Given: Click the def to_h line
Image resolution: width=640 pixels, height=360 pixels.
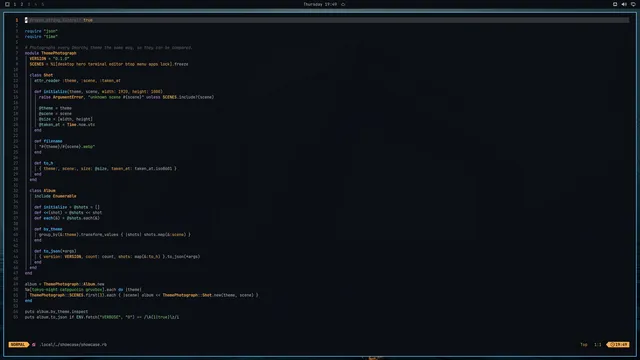Looking at the screenshot, I should click(x=44, y=163).
